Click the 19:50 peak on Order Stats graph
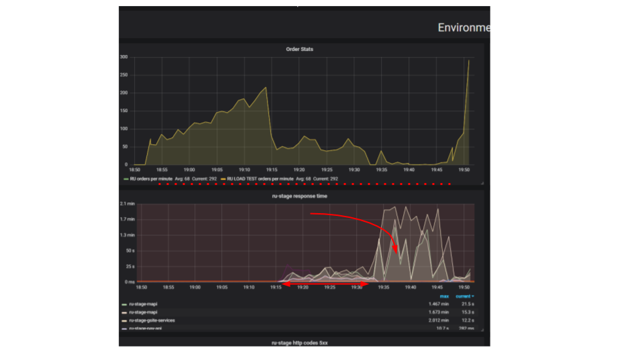 (x=469, y=61)
